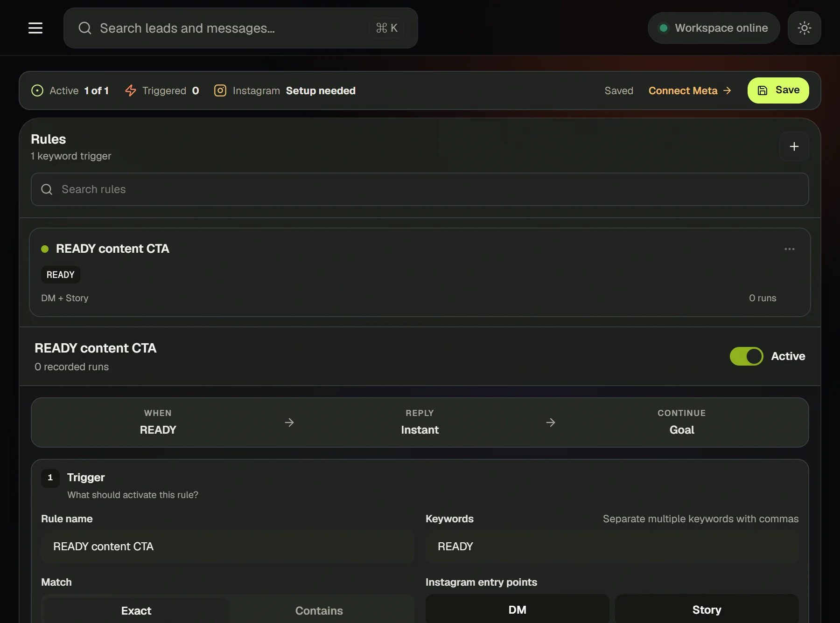Click the Save button

point(778,90)
